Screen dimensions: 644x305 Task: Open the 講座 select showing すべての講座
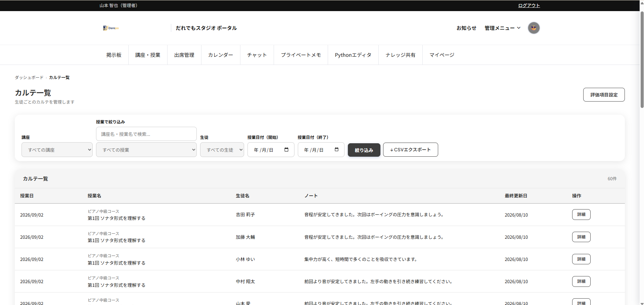[x=57, y=150]
